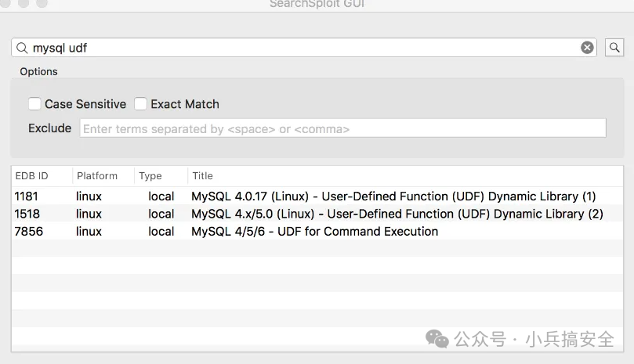Click EDB ID 1181 cell
This screenshot has height=364, width=634.
[x=27, y=196]
